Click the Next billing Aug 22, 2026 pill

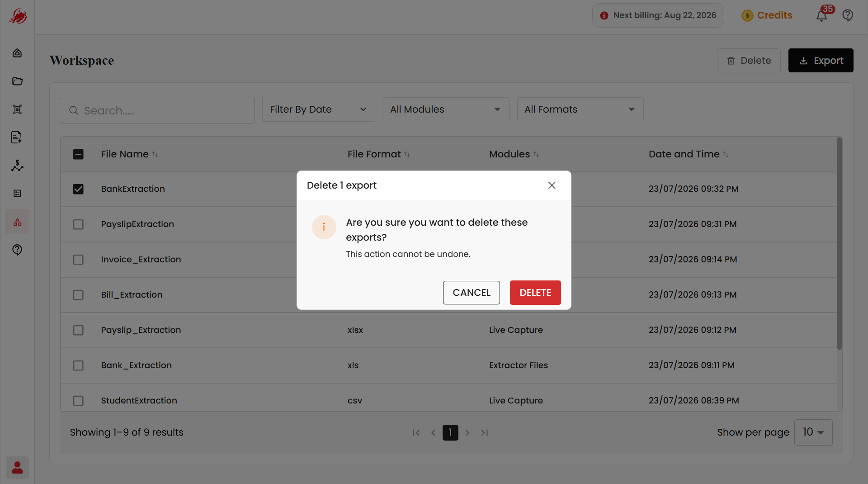pos(658,15)
